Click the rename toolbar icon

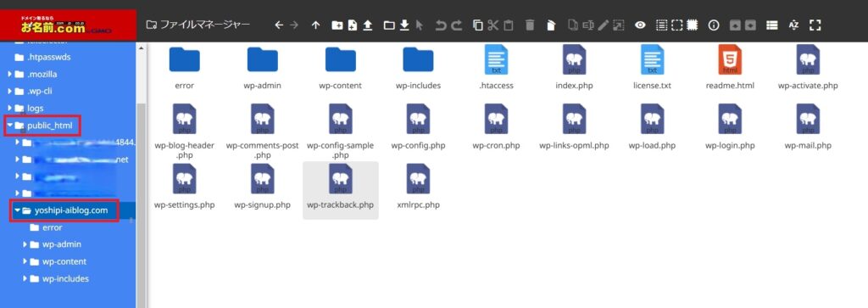click(588, 25)
